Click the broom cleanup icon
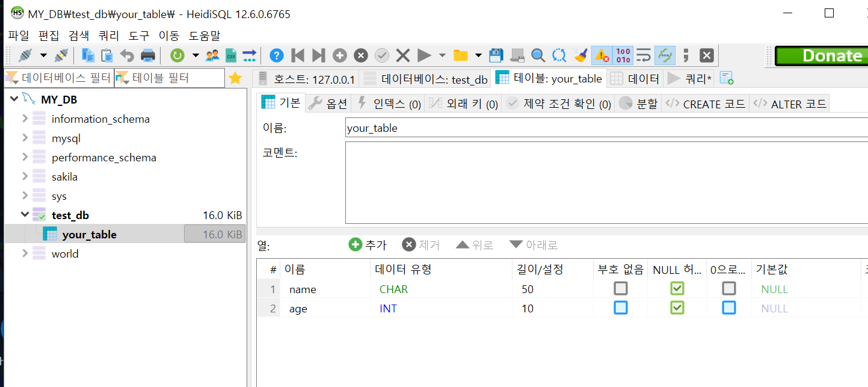Viewport: 868px width, 387px height. point(580,56)
